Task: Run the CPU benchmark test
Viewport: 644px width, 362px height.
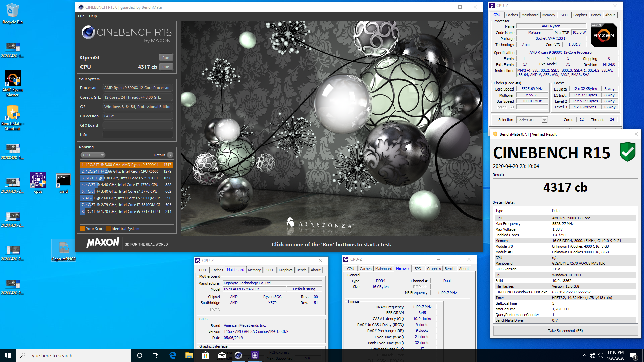Action: click(166, 67)
